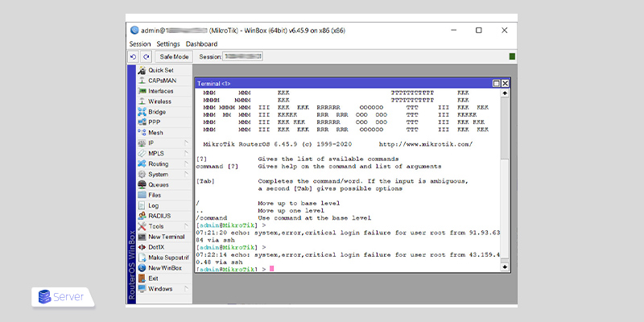Click the text 'MikroTik RouterOS 6.45.9'
Viewport: 644px width, 322px height.
[x=250, y=145]
